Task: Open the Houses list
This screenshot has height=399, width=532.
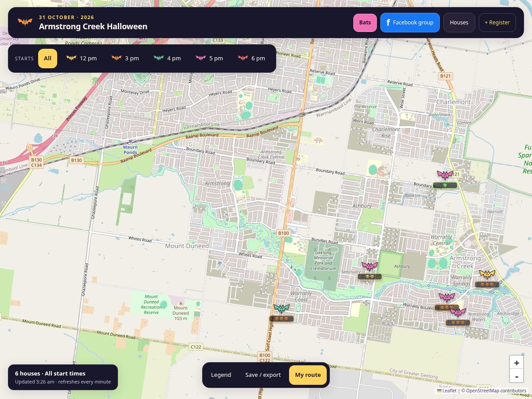Action: pos(459,23)
